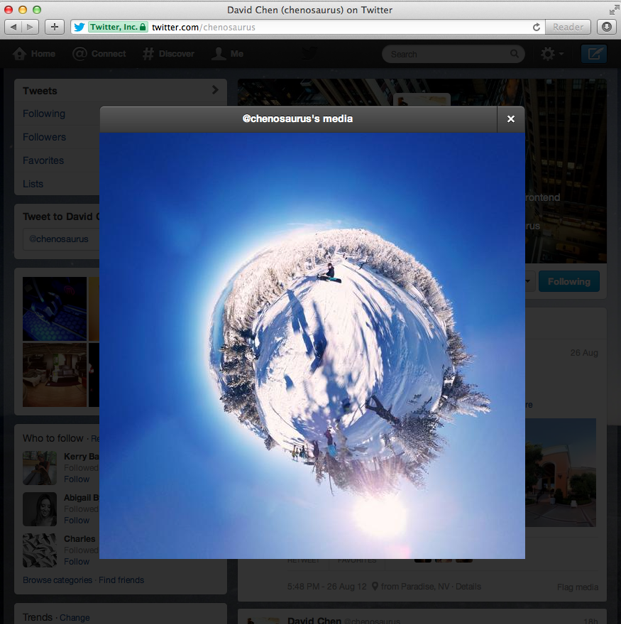Click Find friends link

click(x=121, y=580)
